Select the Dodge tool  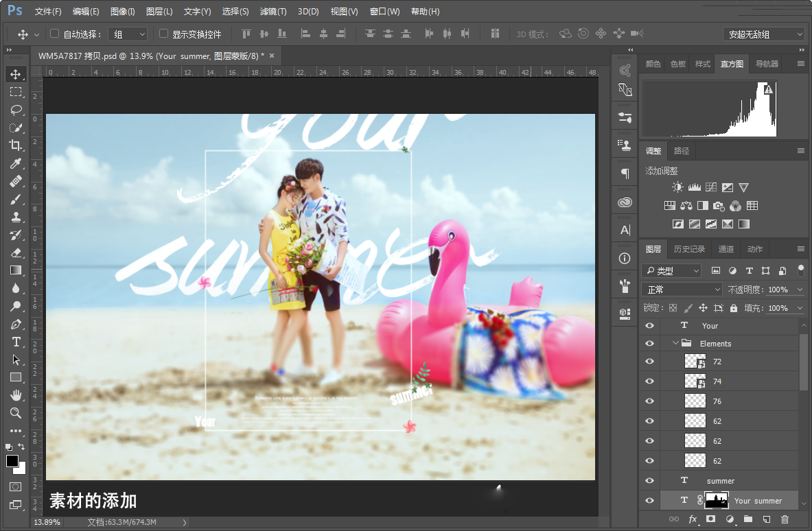tap(16, 307)
